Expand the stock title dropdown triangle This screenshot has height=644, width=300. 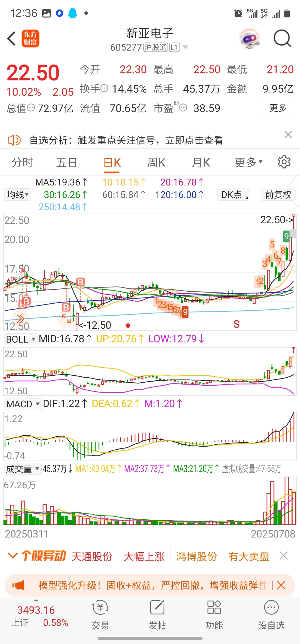coord(185,47)
